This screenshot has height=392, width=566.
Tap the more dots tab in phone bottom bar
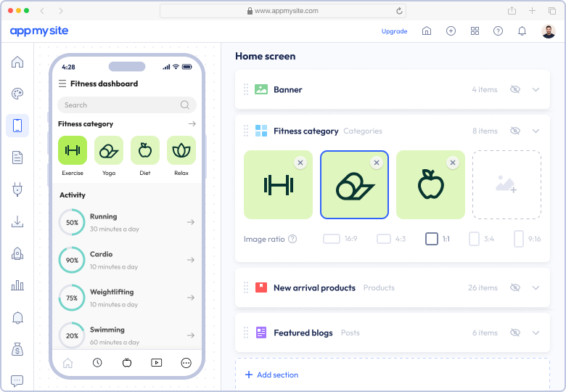coord(186,363)
